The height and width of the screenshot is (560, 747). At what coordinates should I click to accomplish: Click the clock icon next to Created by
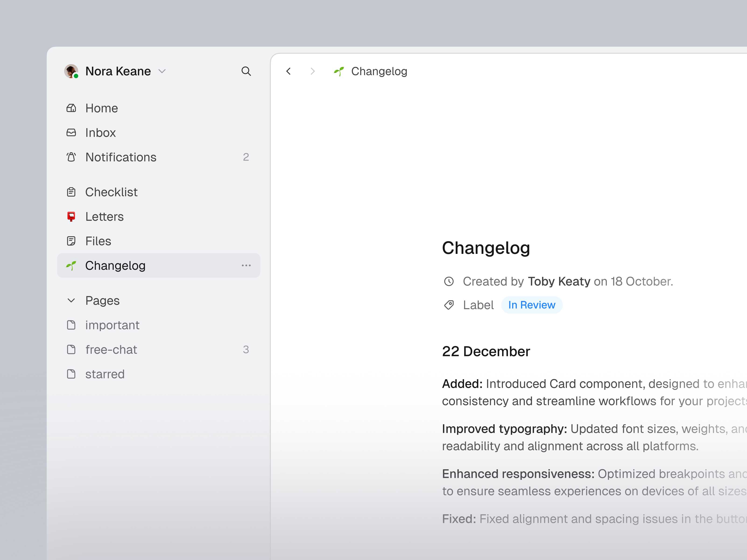(x=449, y=281)
